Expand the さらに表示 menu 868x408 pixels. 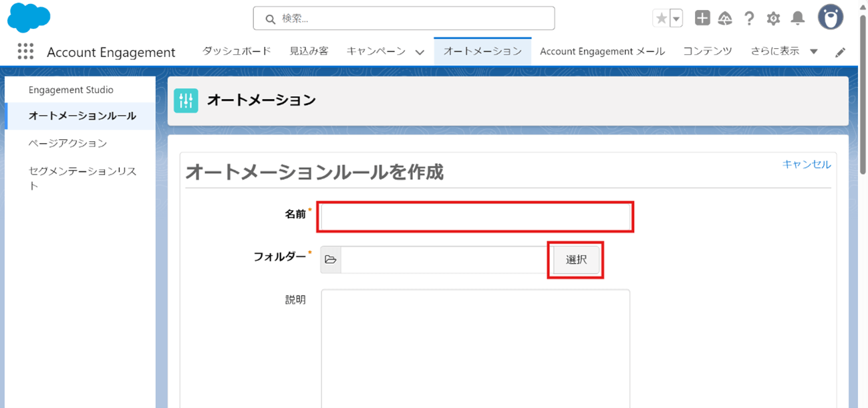(x=784, y=52)
